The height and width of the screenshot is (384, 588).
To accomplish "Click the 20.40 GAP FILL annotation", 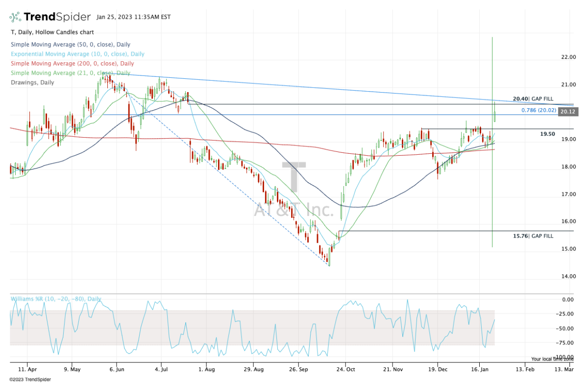I will coord(533,99).
